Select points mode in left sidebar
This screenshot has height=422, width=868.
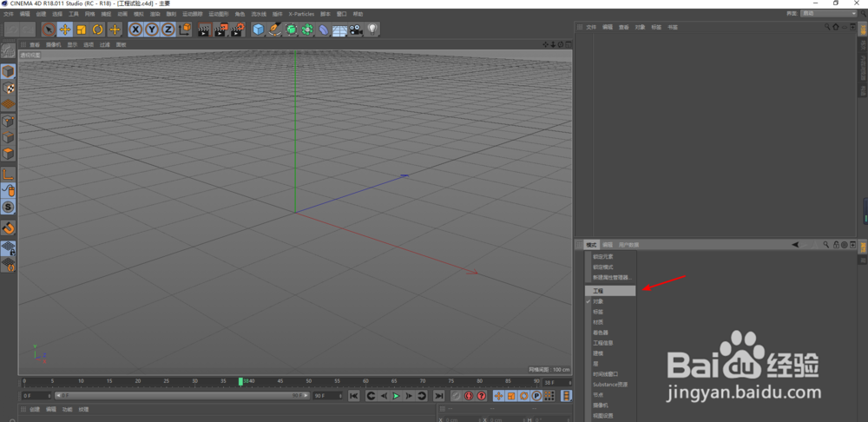[9, 122]
